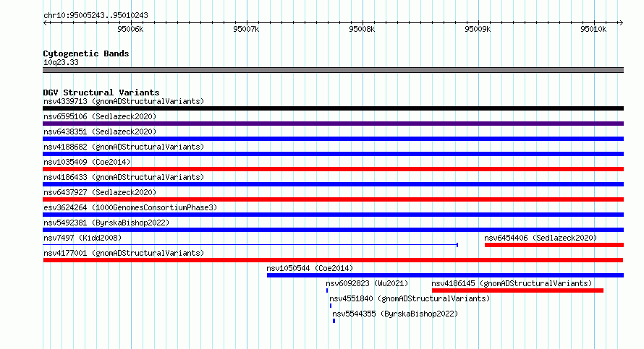Open nsv1050544 (Coe2014) label
644x349 pixels.
click(310, 268)
